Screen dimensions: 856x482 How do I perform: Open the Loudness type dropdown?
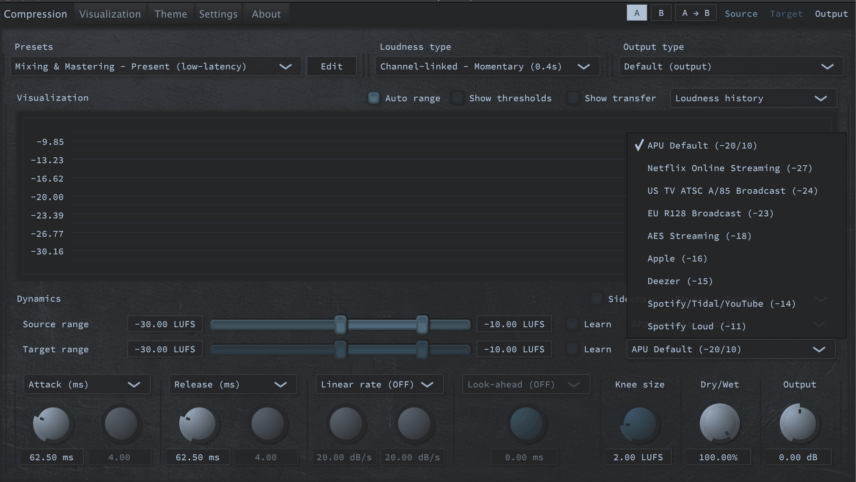coord(487,67)
